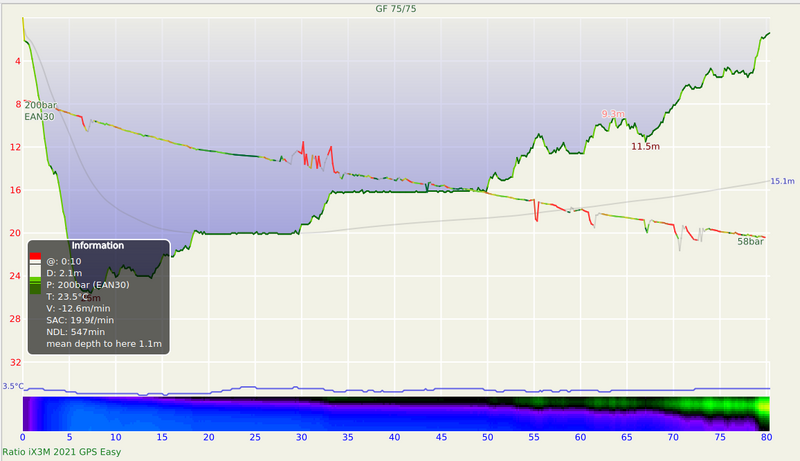Viewport: 800px width, 461px height.
Task: Click the 15.1m mean depth label
Action: tap(782, 181)
